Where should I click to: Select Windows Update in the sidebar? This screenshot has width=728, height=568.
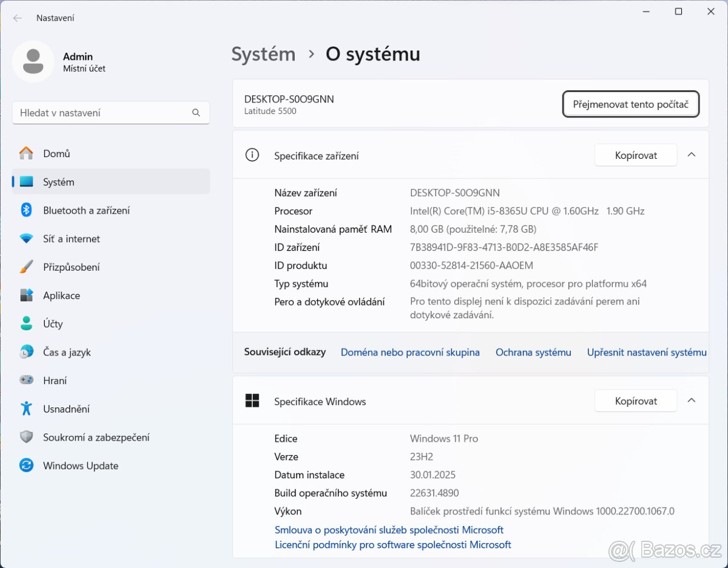(x=111, y=466)
